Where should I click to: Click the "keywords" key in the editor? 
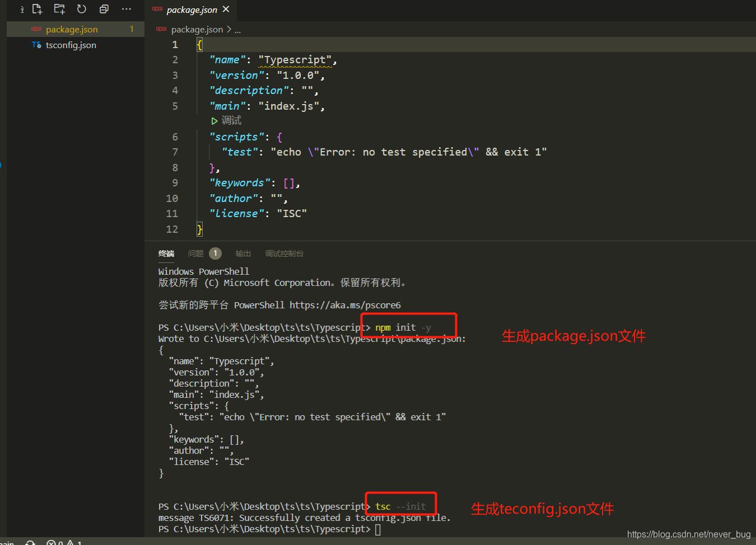click(240, 183)
